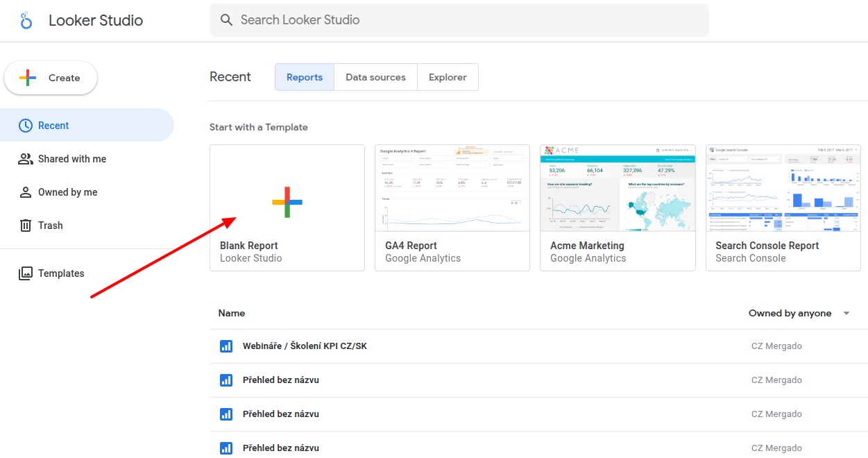Click the Templates gallery icon
The height and width of the screenshot is (458, 868).
click(26, 273)
